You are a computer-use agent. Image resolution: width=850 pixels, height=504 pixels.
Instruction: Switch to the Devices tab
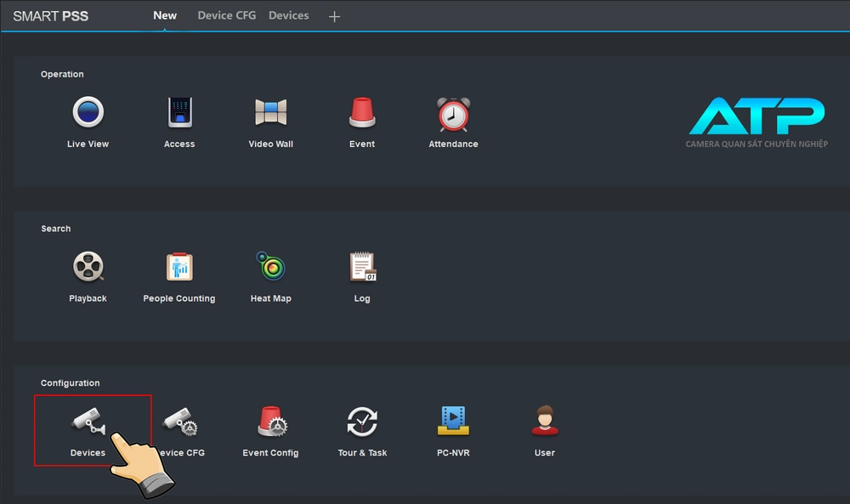coord(289,15)
